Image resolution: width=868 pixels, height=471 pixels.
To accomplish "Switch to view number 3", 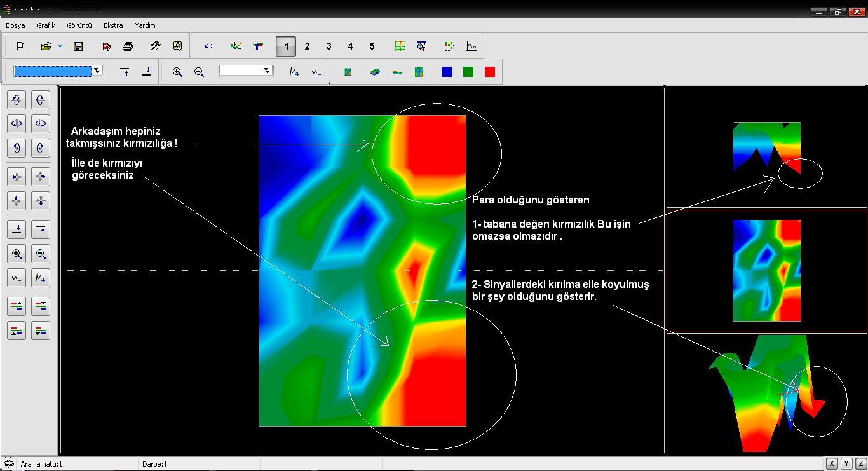I will pyautogui.click(x=329, y=46).
